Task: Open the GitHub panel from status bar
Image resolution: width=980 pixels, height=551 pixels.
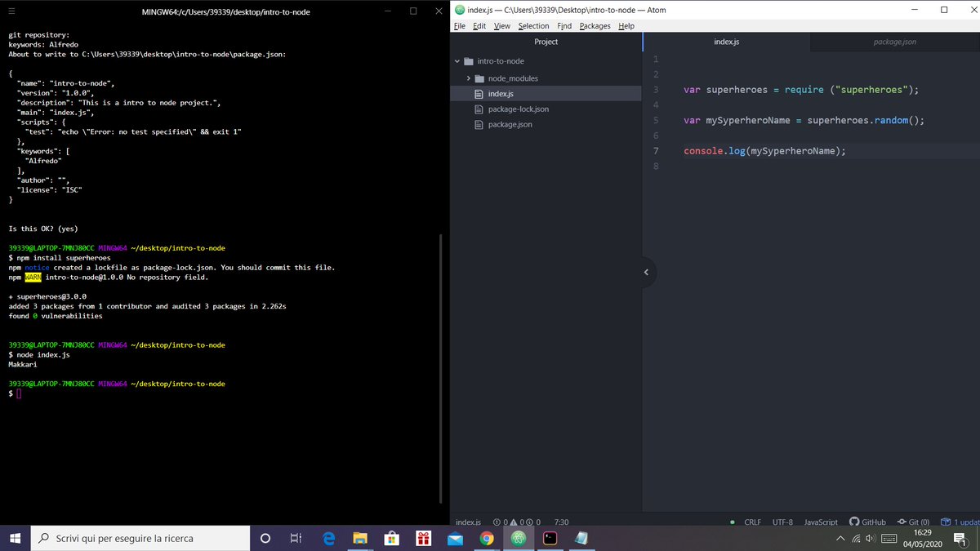Action: coord(867,522)
